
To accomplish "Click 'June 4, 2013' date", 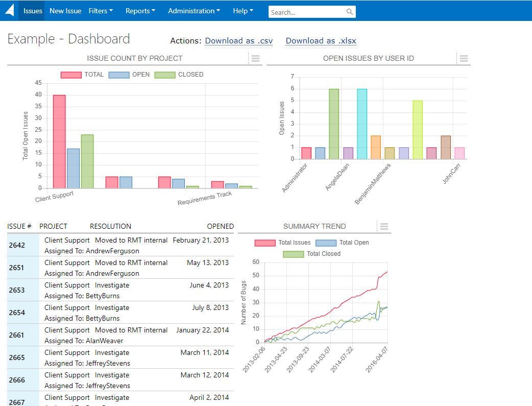I will (x=209, y=285).
